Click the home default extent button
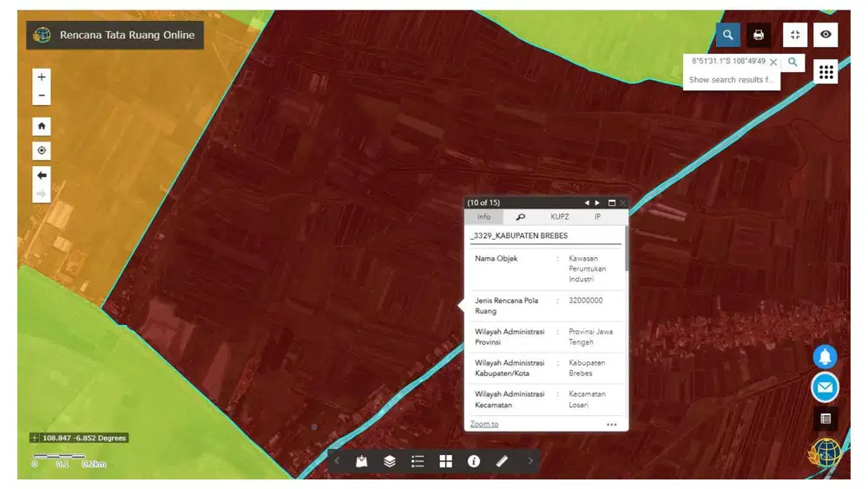The width and height of the screenshot is (868, 489). pos(42,126)
